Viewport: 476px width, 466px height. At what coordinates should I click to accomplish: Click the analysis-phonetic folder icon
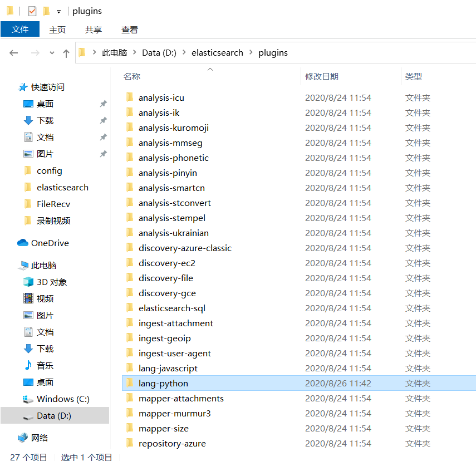click(x=130, y=157)
